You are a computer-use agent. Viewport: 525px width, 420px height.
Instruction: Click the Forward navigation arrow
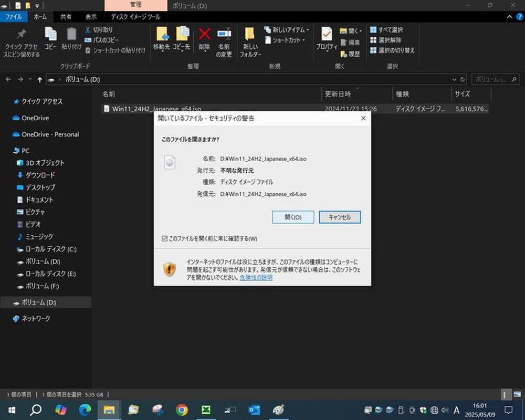coord(20,79)
